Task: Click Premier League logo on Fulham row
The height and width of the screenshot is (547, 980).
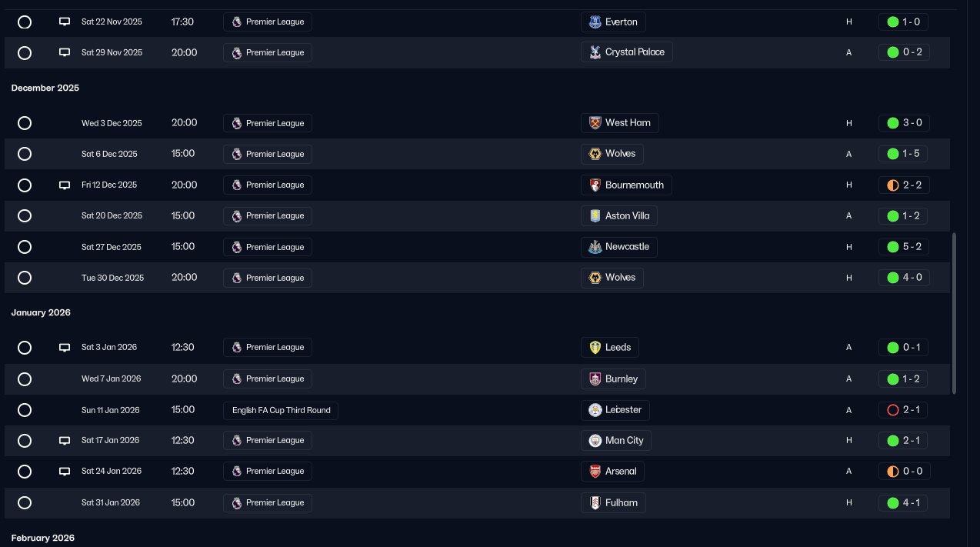Action: coord(237,503)
